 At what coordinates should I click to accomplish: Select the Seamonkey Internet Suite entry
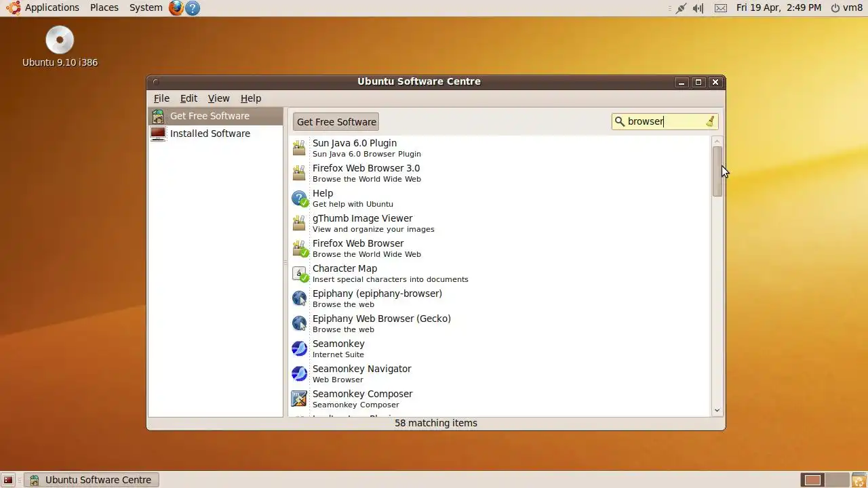499,349
